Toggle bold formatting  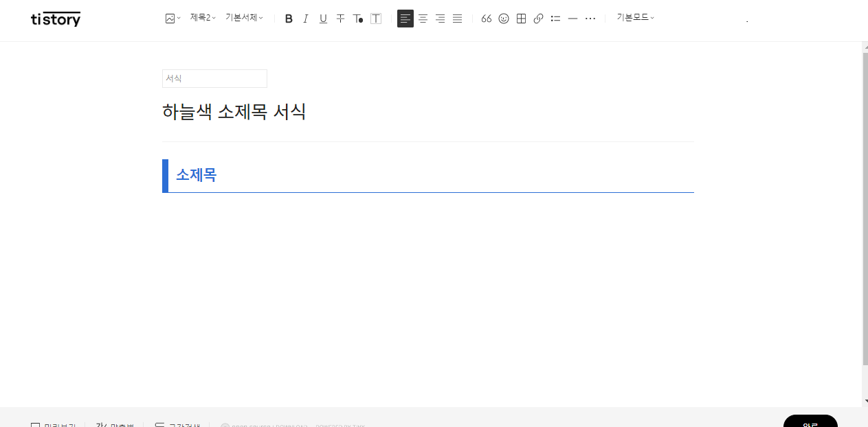point(289,19)
